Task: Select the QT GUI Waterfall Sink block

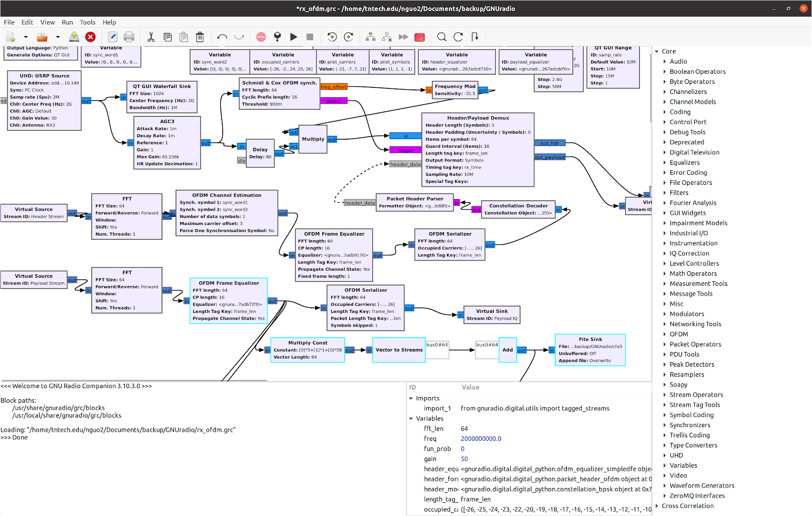Action: click(161, 97)
